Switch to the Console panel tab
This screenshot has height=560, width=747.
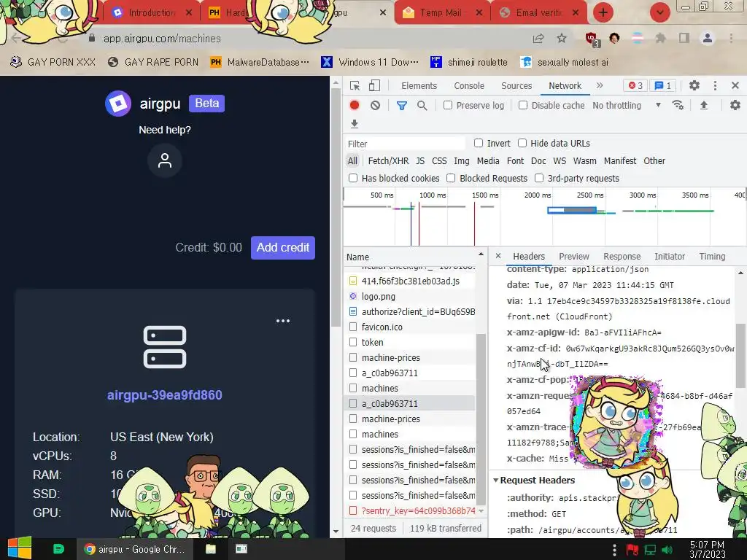[x=469, y=86]
